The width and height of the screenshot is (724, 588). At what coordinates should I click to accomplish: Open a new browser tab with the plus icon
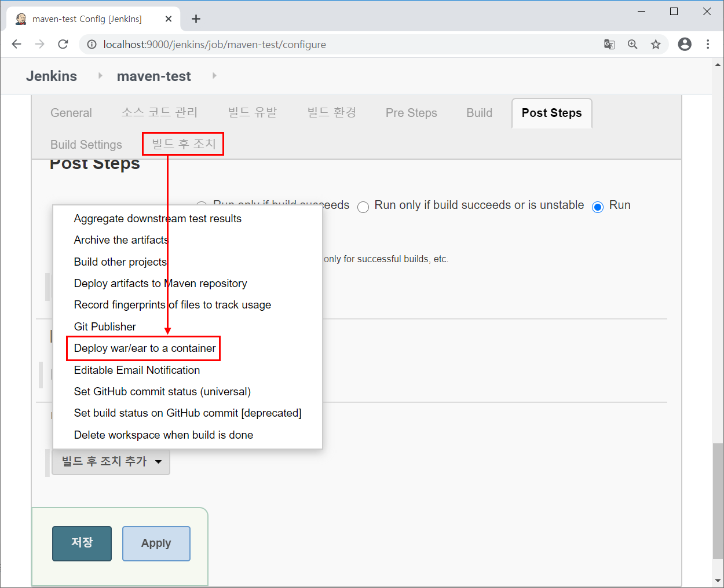(x=196, y=19)
